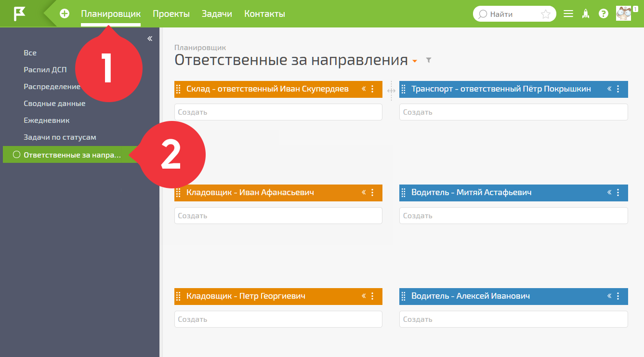Open the hamburger menu icon near search
Image resolution: width=644 pixels, height=357 pixels.
pos(568,14)
